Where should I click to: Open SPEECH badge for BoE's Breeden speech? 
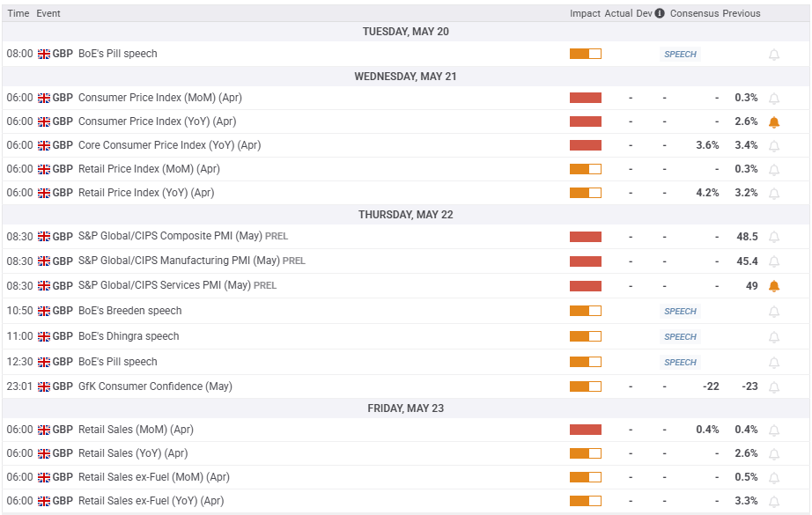680,312
